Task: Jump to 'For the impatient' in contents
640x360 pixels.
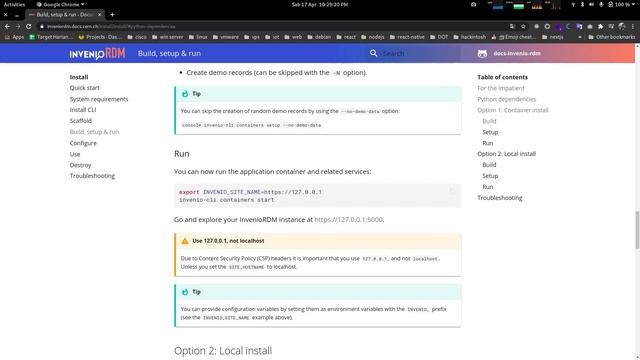Action: (501, 88)
